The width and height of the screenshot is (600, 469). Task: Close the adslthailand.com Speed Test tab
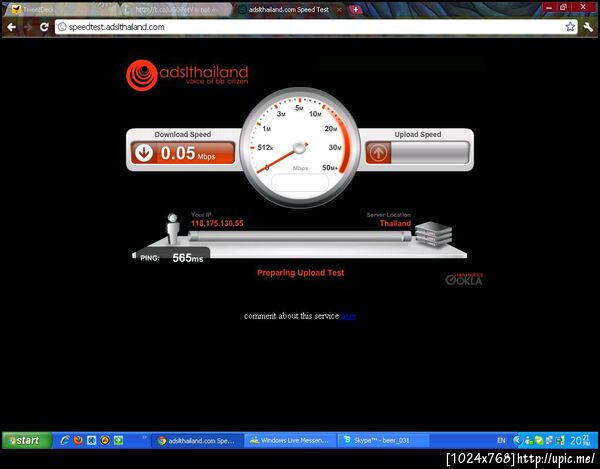(x=339, y=10)
